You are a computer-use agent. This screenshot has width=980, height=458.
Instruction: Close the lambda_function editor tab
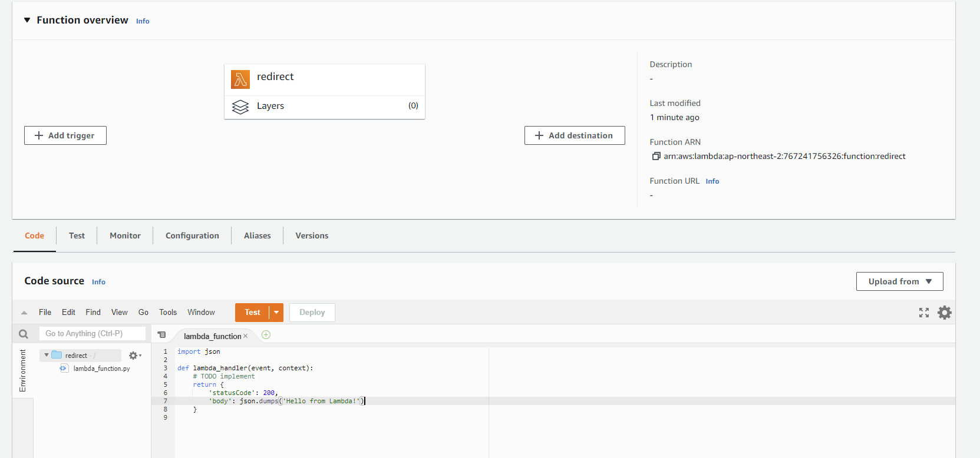[x=246, y=336]
